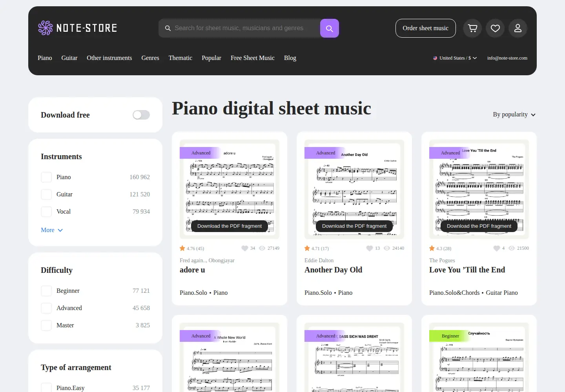Open the Other instruments menu
Viewport: 565px width, 392px height.
(109, 58)
